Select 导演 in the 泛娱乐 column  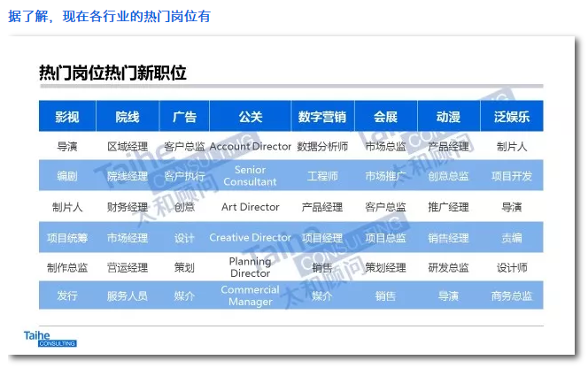pyautogui.click(x=512, y=207)
